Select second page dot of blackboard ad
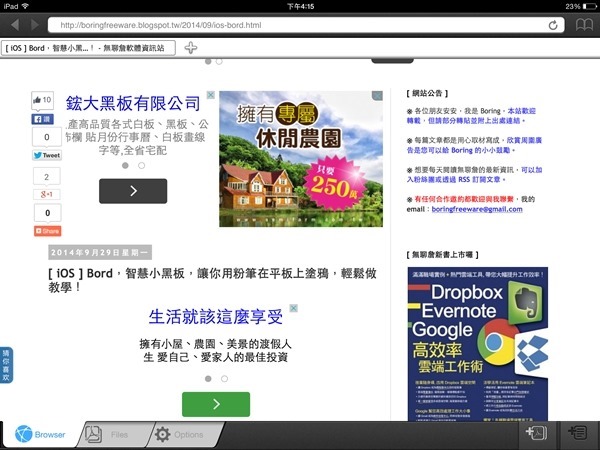This screenshot has height=450, width=600. point(142,165)
